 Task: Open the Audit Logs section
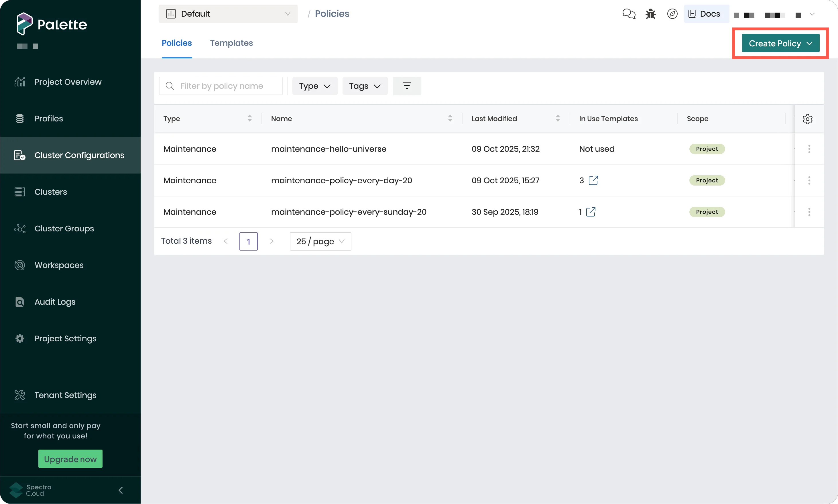click(x=55, y=302)
